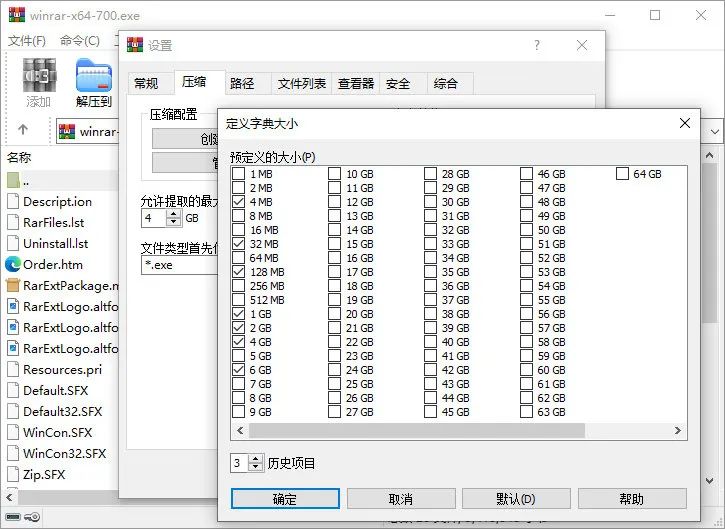
Task: Click the key icon in the status bar
Action: tap(32, 517)
